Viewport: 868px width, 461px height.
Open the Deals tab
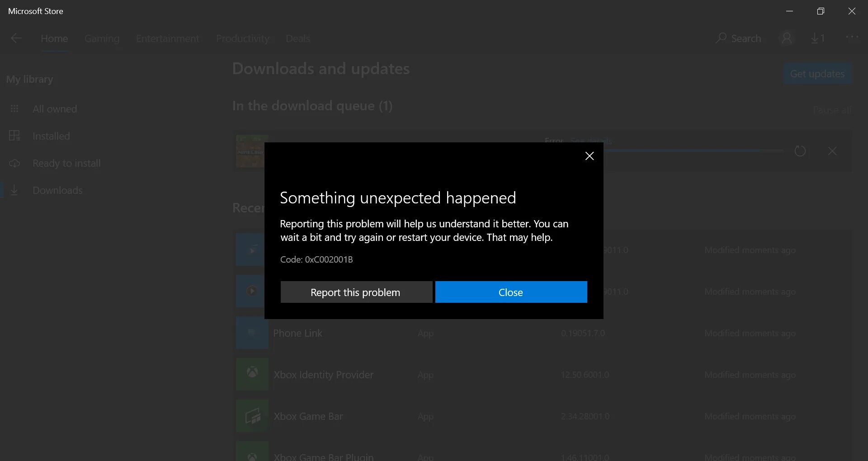click(298, 38)
